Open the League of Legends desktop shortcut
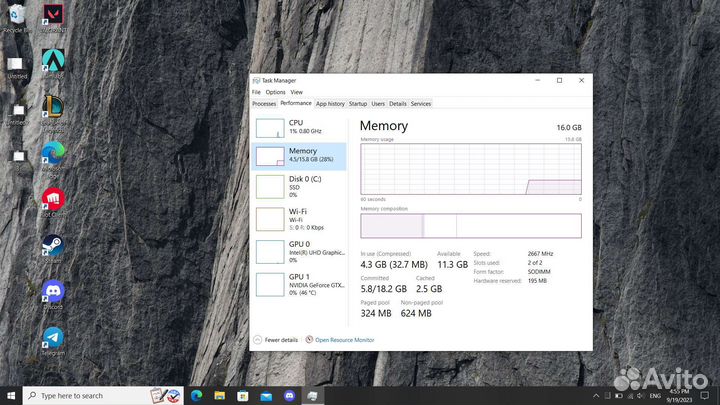 53,112
